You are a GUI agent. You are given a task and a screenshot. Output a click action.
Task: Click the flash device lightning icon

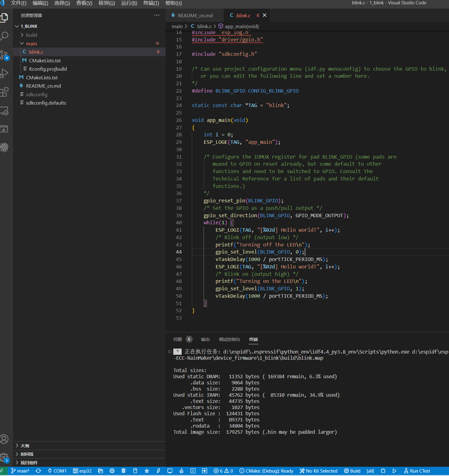click(x=158, y=471)
